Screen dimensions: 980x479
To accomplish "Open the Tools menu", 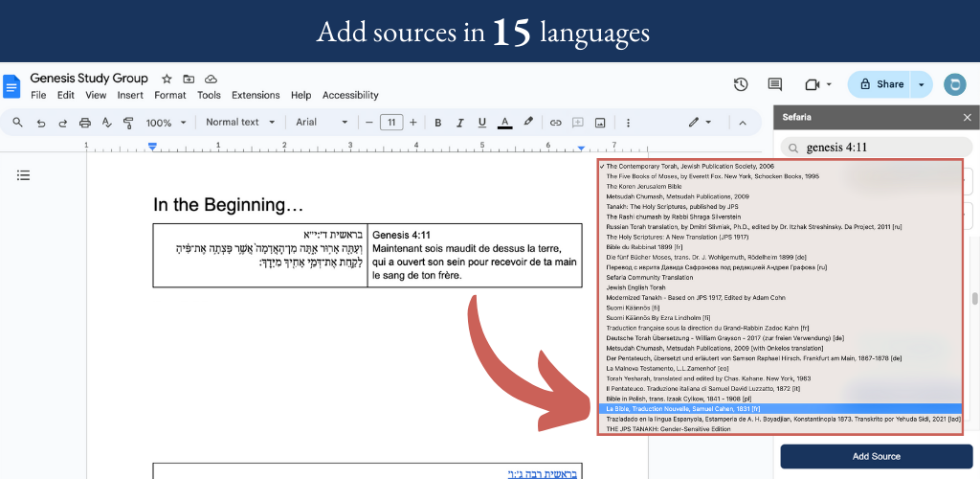I will (209, 95).
